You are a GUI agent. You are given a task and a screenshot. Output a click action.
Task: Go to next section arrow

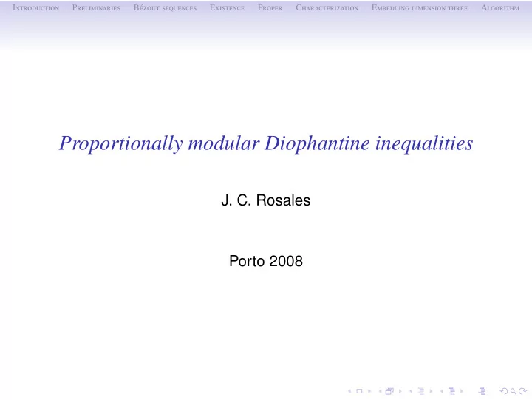pyautogui.click(x=462, y=391)
